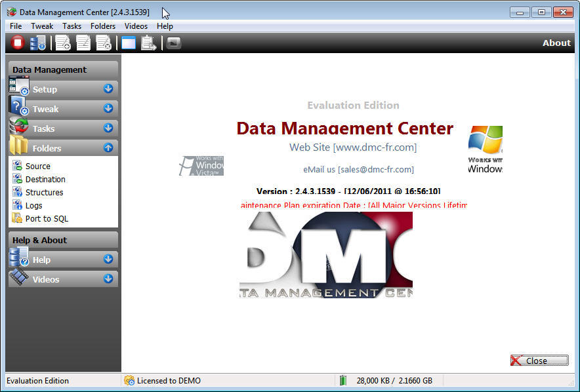Image resolution: width=580 pixels, height=392 pixels.
Task: Click the Works with Windows Vista badge
Action: click(x=201, y=166)
